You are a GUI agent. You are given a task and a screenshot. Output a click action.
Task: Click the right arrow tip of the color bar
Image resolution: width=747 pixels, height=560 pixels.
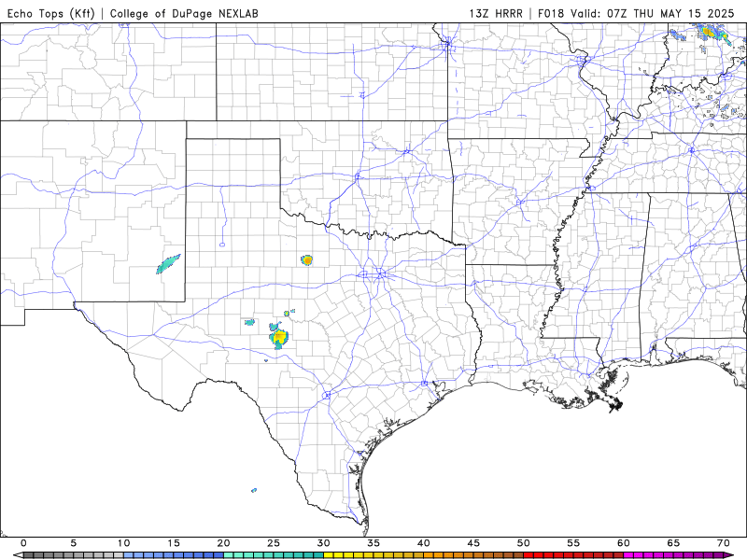(729, 555)
